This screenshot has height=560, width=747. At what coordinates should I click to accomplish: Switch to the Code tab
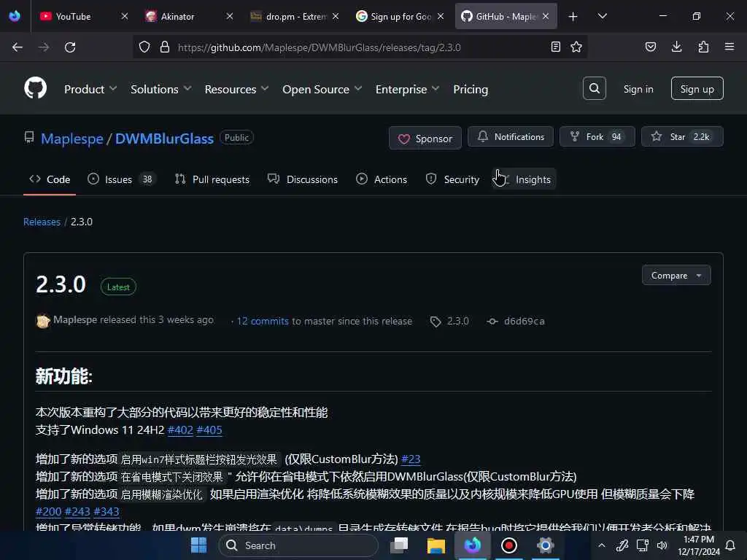coord(50,179)
